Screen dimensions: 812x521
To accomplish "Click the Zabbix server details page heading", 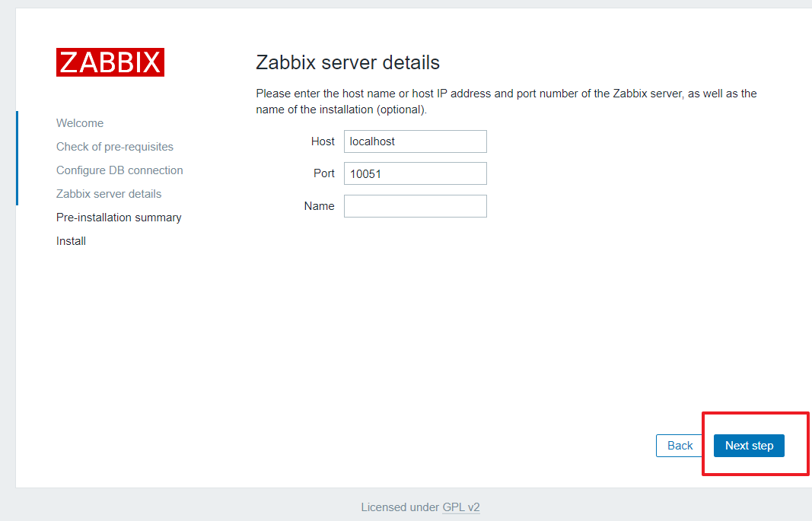I will tap(348, 62).
